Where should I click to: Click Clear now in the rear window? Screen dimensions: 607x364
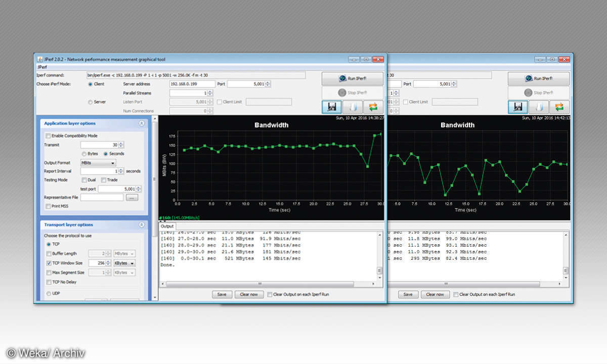(x=435, y=294)
